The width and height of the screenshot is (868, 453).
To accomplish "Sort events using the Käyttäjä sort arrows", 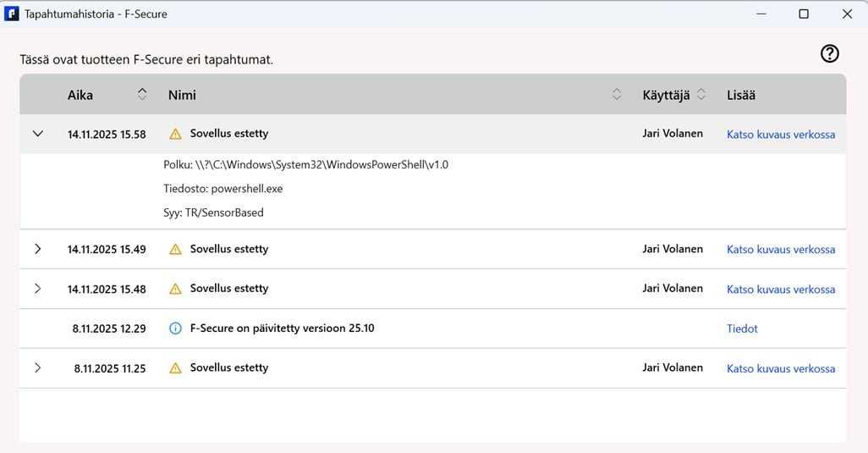I will (x=700, y=94).
